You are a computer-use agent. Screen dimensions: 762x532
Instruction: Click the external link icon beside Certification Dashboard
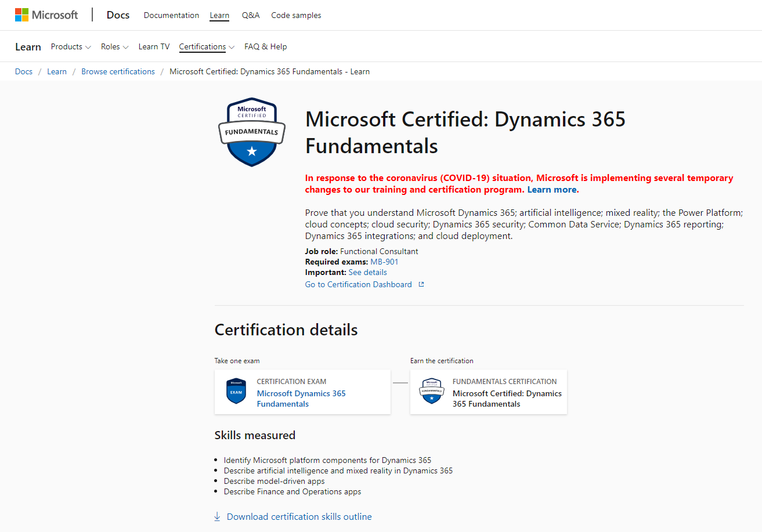421,284
